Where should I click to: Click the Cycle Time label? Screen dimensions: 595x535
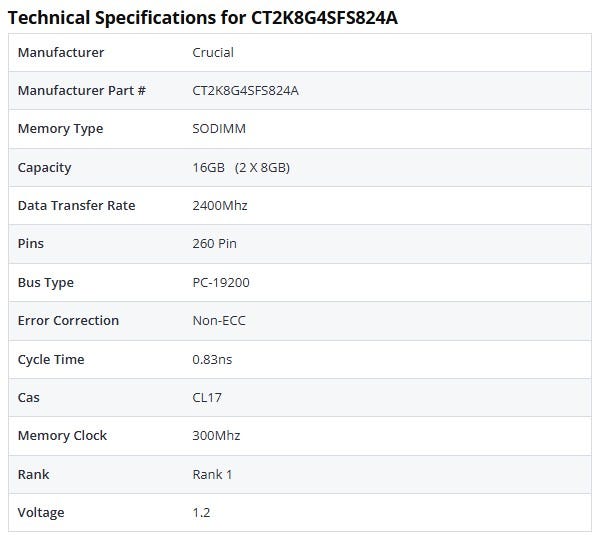[51, 360]
